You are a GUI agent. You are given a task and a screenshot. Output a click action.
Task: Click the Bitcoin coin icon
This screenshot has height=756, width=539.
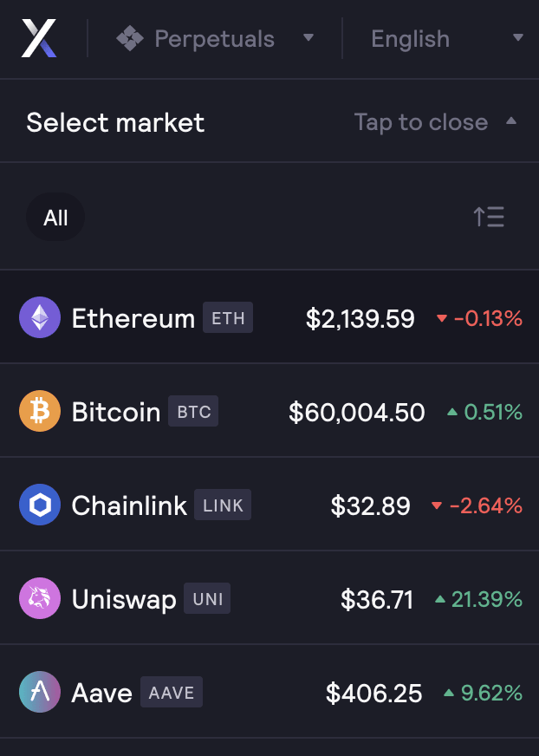click(40, 412)
